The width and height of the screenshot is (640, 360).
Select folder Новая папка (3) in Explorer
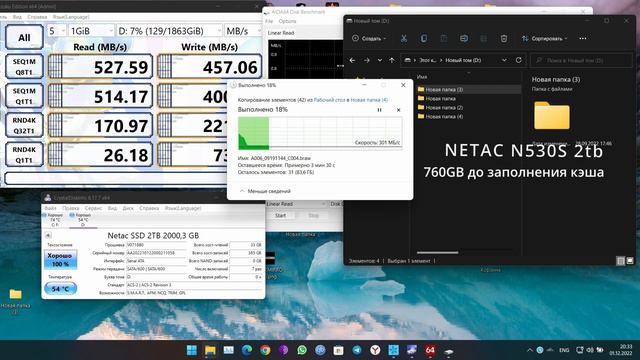469,89
